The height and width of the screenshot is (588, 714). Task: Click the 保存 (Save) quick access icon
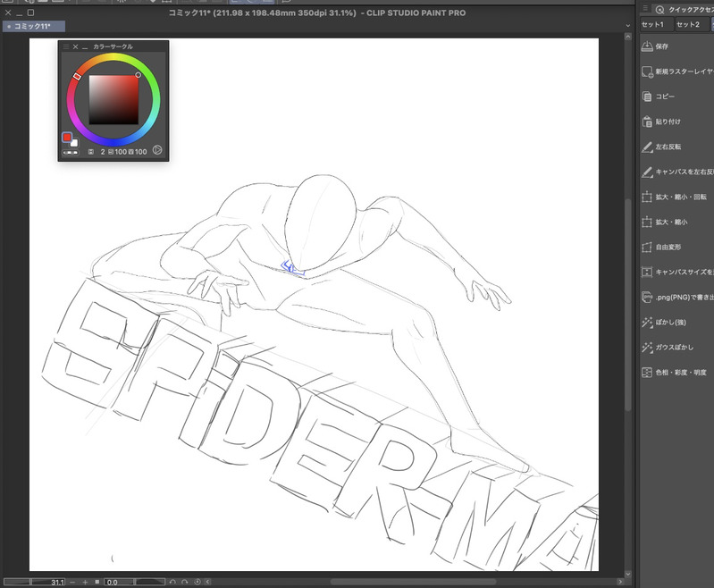(647, 46)
